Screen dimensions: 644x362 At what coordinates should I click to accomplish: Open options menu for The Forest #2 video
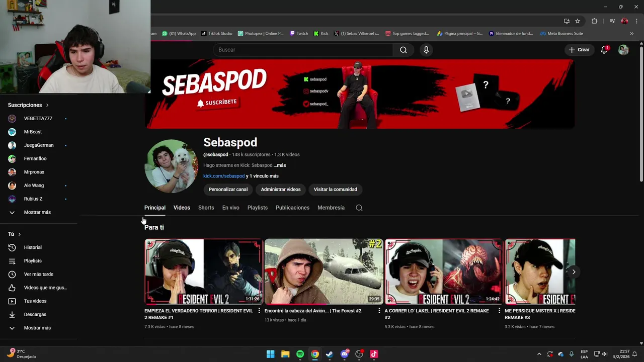click(x=379, y=311)
